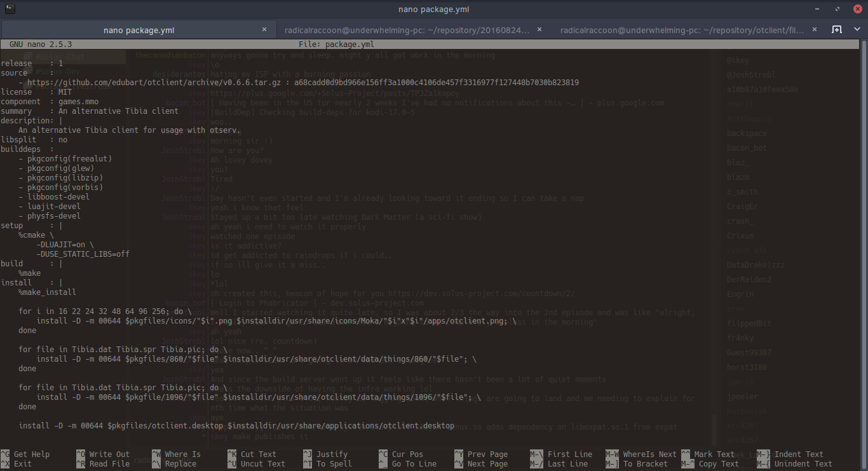Click 'DataDrake|zzz' in the background chat user list
This screenshot has height=471, width=868.
pyautogui.click(x=756, y=265)
